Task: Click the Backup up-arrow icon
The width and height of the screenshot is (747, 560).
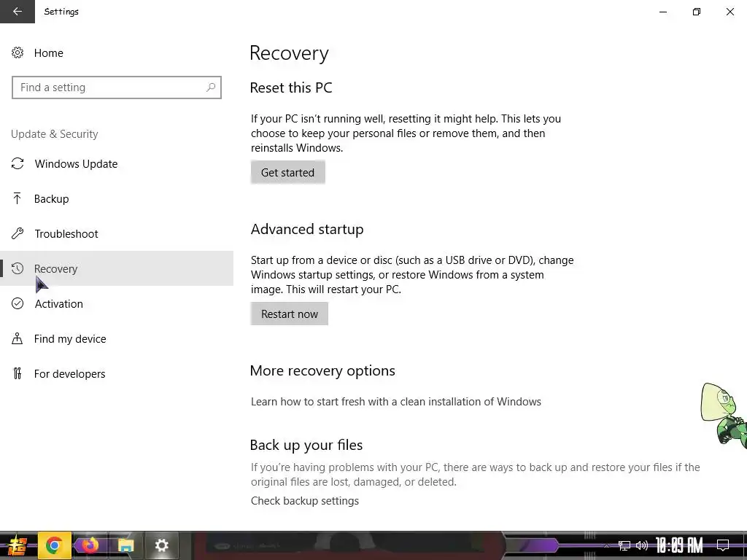Action: click(18, 198)
